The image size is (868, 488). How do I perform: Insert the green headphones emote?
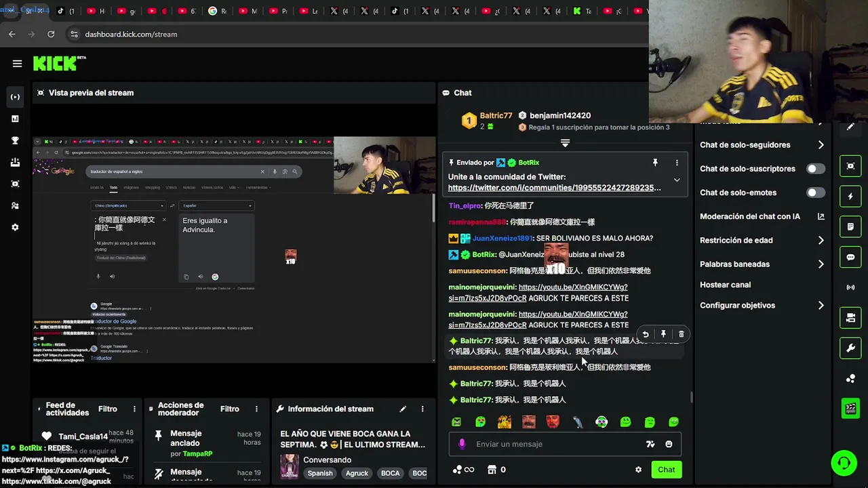pos(601,422)
